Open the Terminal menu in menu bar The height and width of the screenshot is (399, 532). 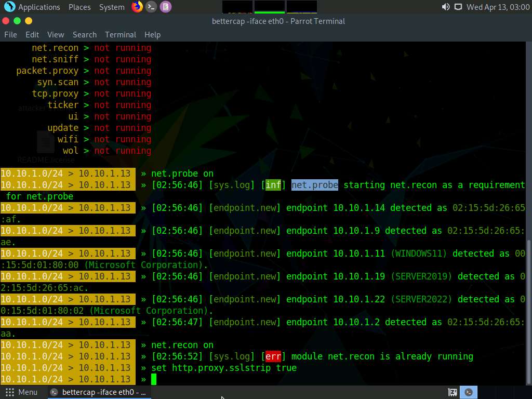coord(121,34)
